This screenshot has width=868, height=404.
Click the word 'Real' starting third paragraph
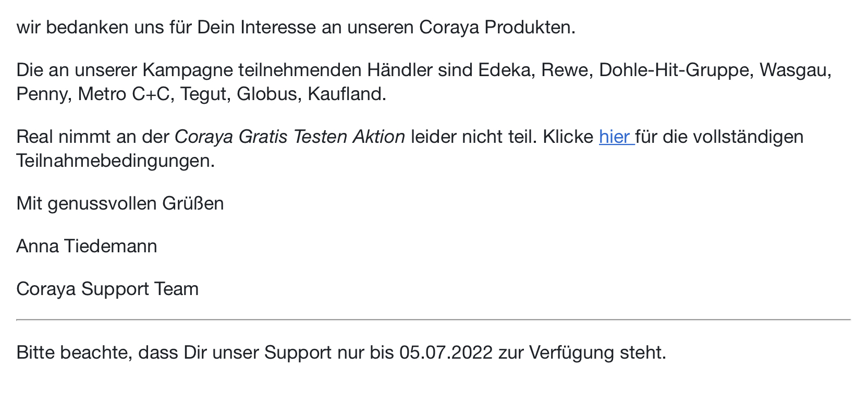34,137
